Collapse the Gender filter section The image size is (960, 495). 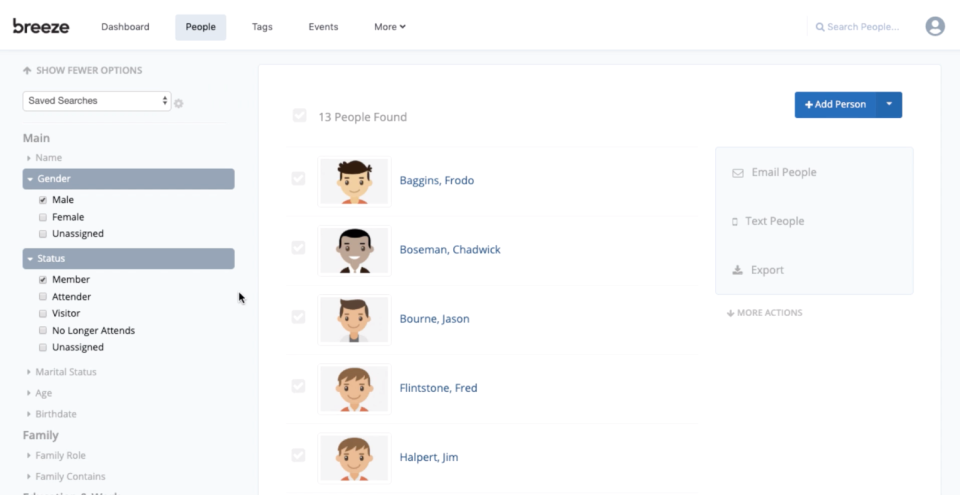(x=129, y=179)
